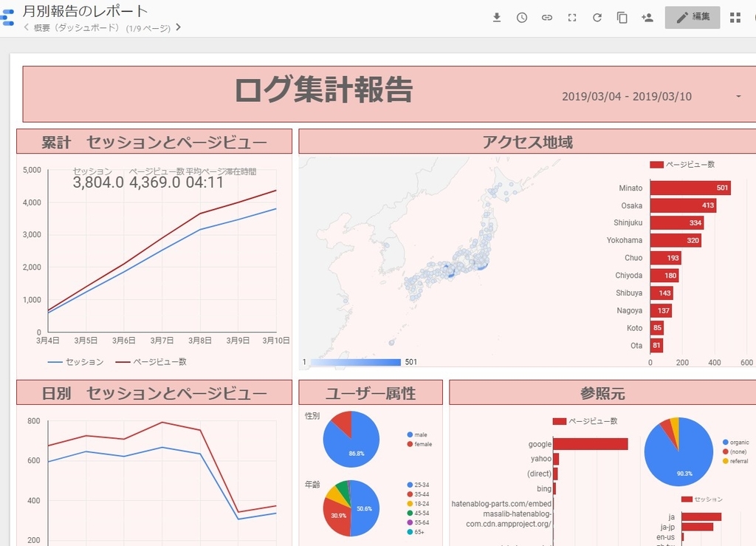Get the report link
Viewport: 756px width, 546px height.
pos(547,17)
